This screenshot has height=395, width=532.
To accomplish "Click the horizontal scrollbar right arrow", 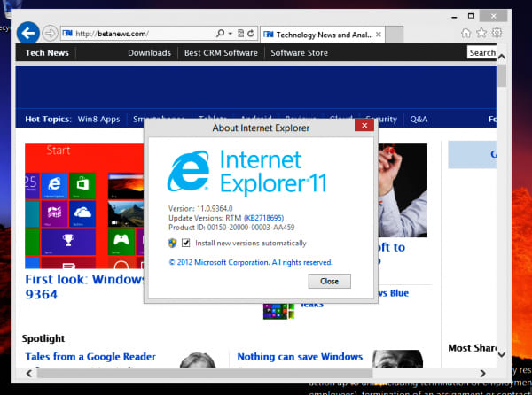I will 482,374.
